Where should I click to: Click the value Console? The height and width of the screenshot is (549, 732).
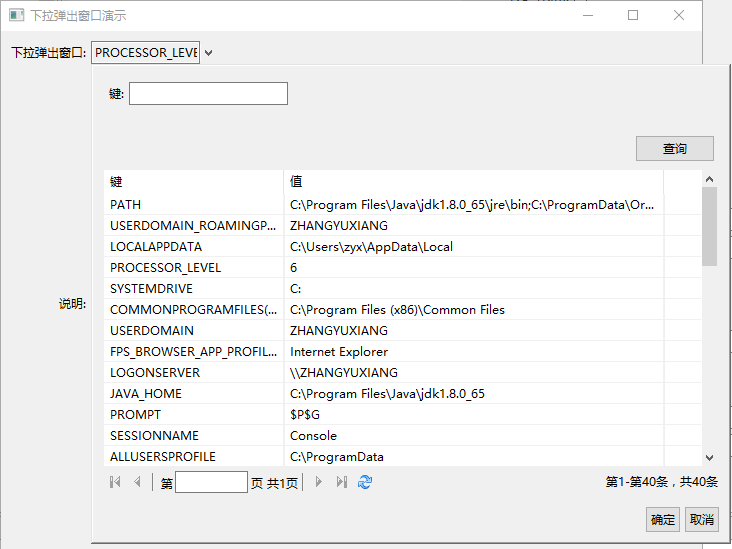click(313, 436)
